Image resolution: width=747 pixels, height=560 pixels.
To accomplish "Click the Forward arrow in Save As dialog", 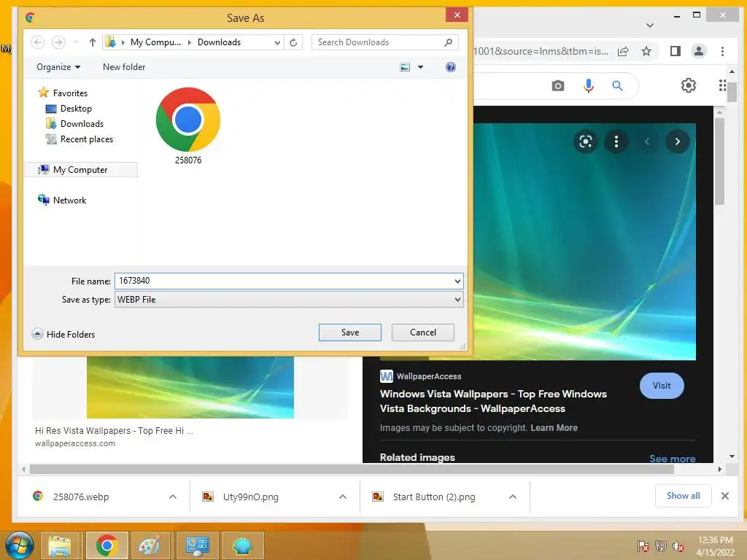I will pyautogui.click(x=58, y=42).
